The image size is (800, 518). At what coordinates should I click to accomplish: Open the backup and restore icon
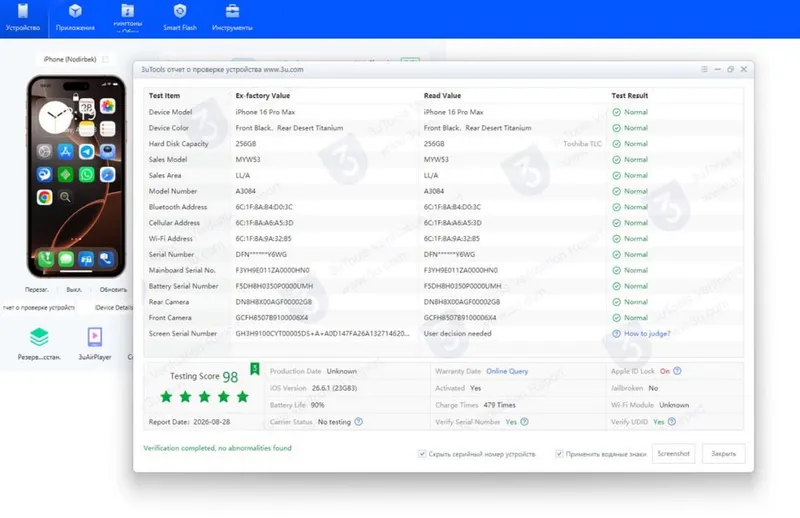pyautogui.click(x=39, y=337)
